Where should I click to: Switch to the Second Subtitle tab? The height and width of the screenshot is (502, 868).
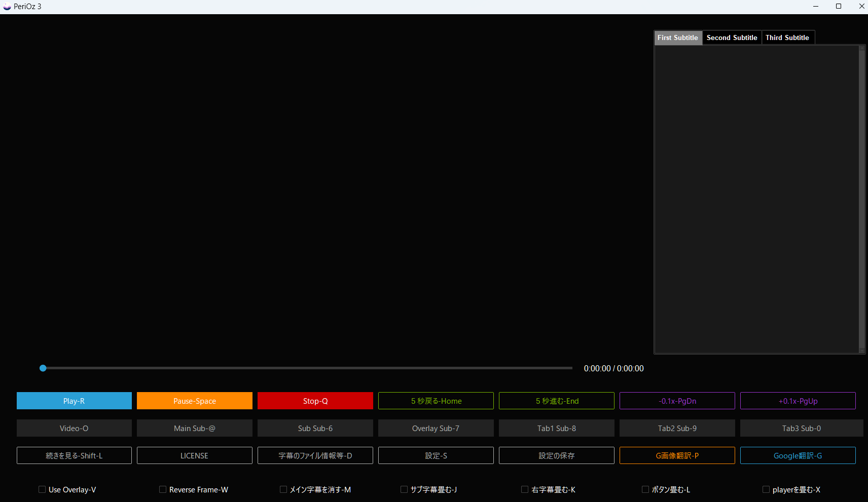point(732,37)
